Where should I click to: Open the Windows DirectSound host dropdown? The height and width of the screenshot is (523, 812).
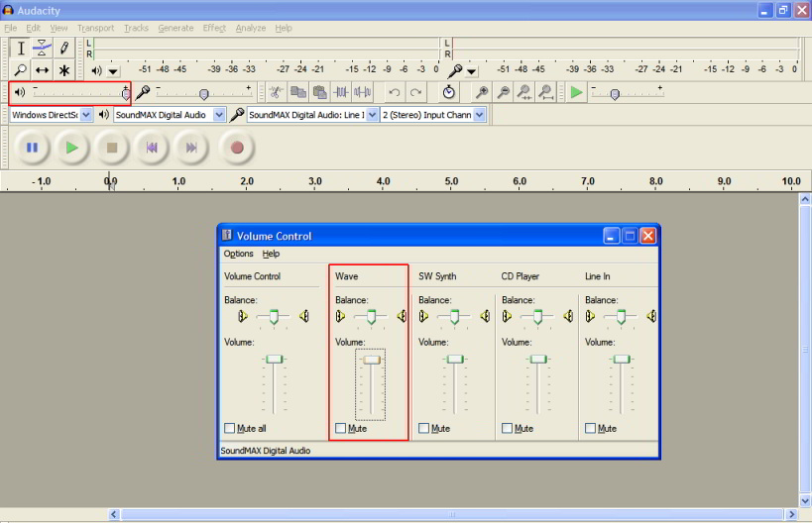click(86, 115)
